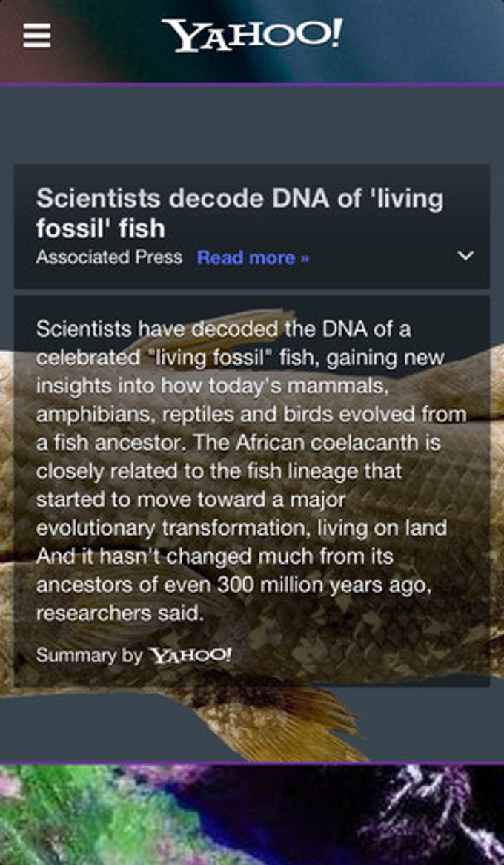Select the Associated Press source label
The height and width of the screenshot is (865, 504).
109,257
